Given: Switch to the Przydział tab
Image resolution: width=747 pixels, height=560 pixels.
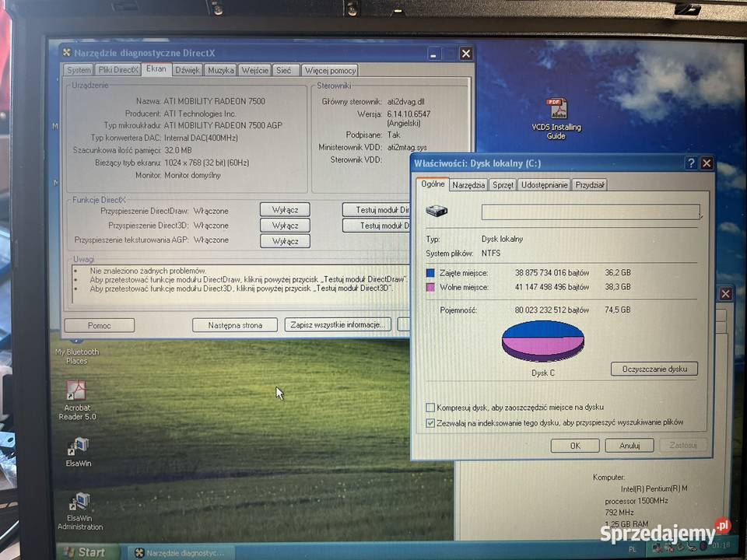Looking at the screenshot, I should tap(590, 185).
